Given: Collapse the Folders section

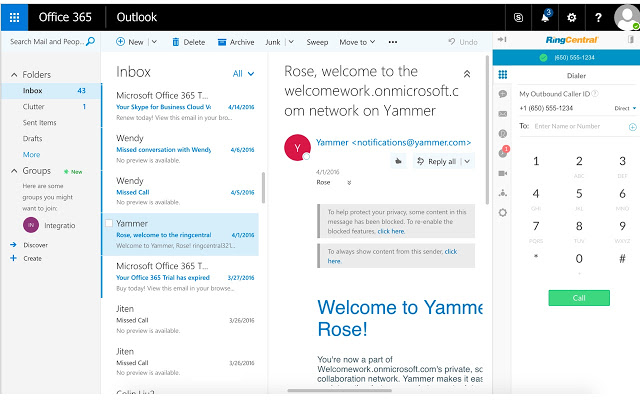Looking at the screenshot, I should pos(14,75).
